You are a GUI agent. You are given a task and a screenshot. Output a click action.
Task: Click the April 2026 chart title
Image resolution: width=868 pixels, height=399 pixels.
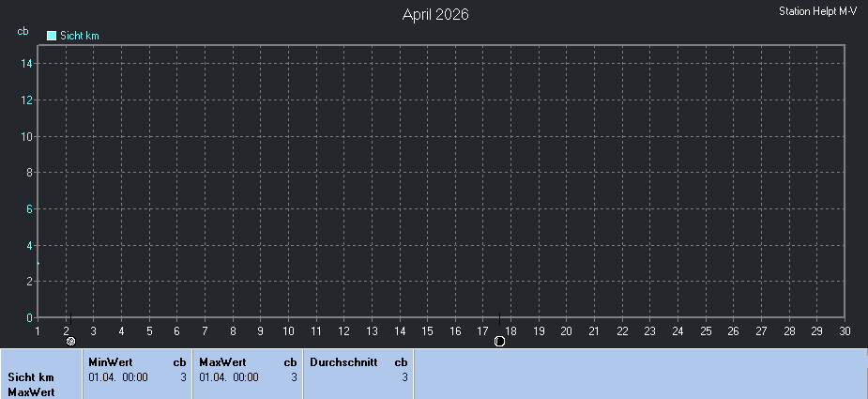click(x=435, y=14)
